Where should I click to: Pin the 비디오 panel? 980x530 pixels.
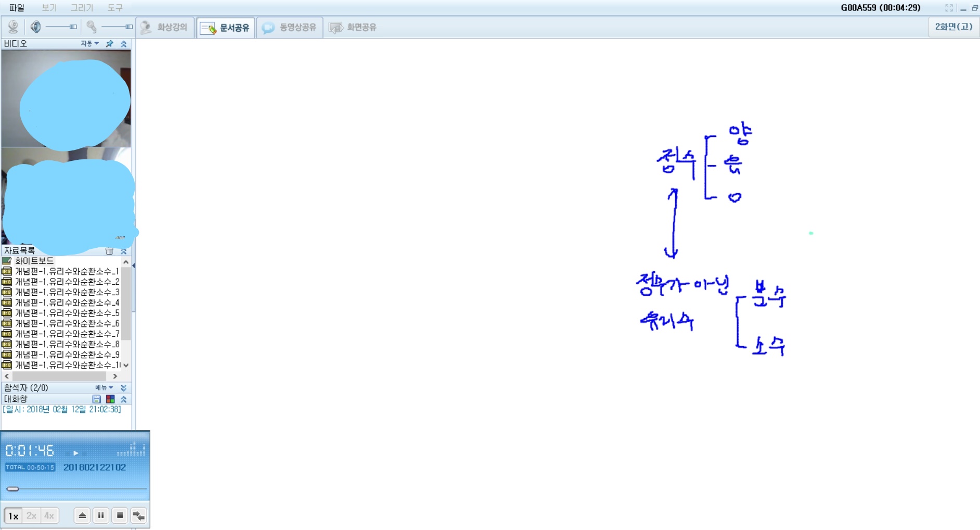pyautogui.click(x=109, y=44)
